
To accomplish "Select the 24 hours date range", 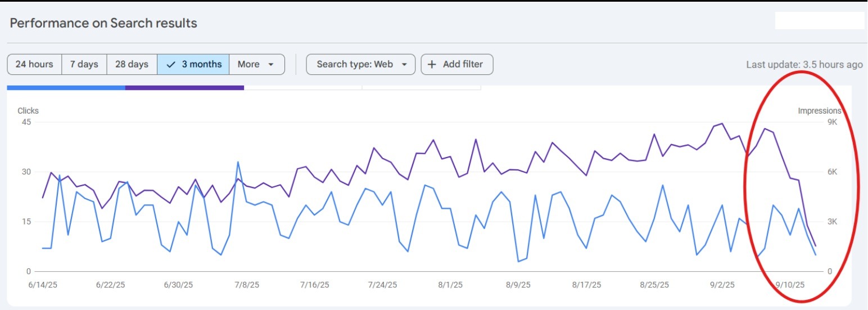I will (34, 64).
